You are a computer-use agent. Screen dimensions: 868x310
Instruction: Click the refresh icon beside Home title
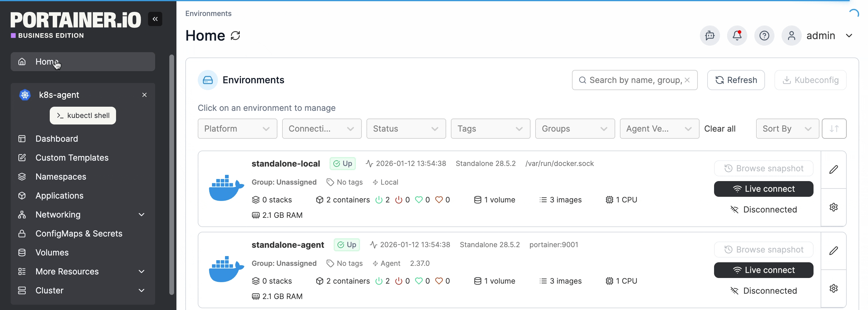point(235,36)
